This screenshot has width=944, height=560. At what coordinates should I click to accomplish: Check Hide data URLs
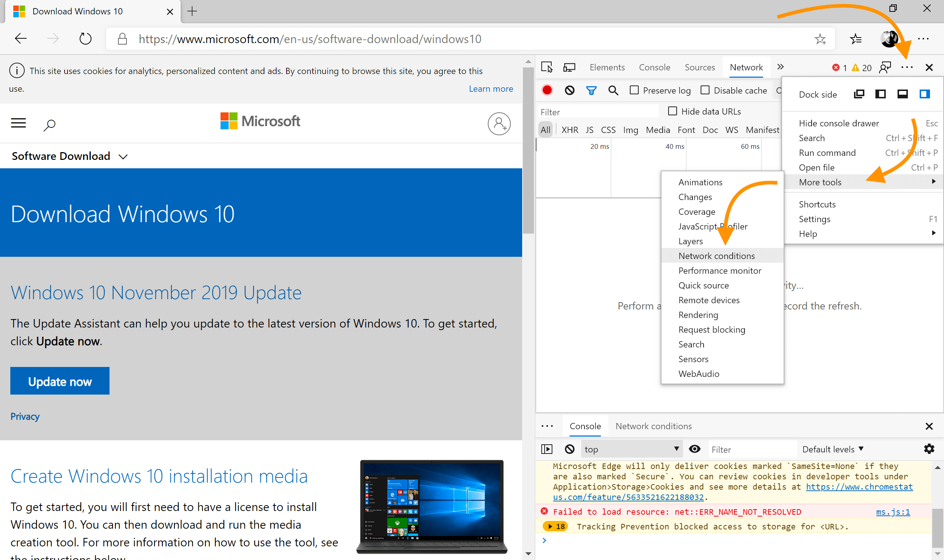click(673, 111)
